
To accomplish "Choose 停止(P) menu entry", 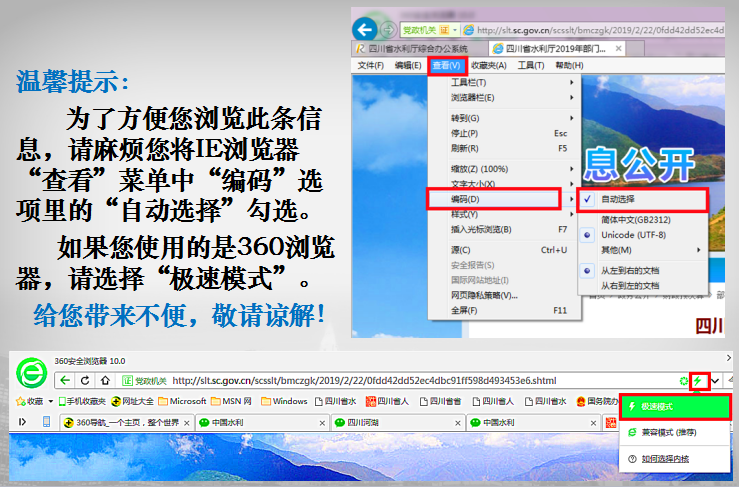I will (504, 133).
